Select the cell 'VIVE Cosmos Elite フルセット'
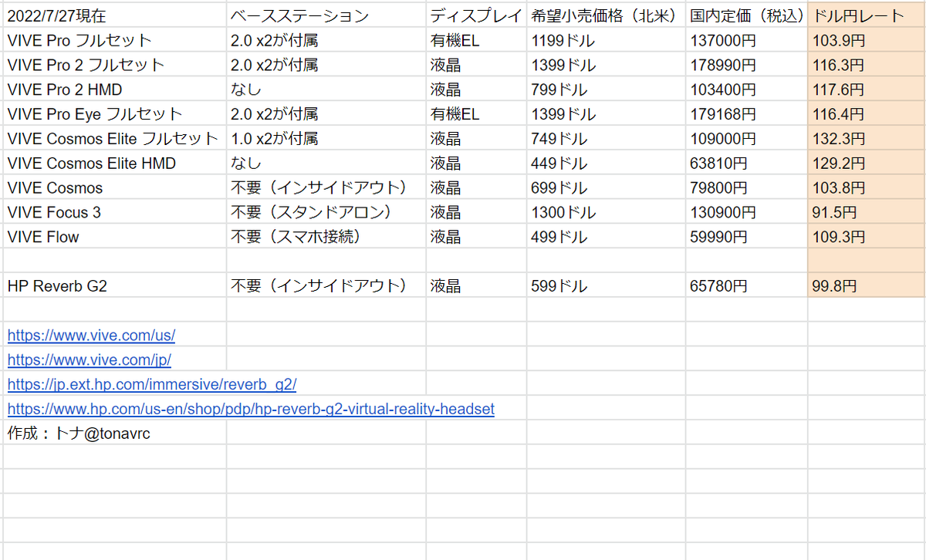926x560 pixels. pos(113,140)
